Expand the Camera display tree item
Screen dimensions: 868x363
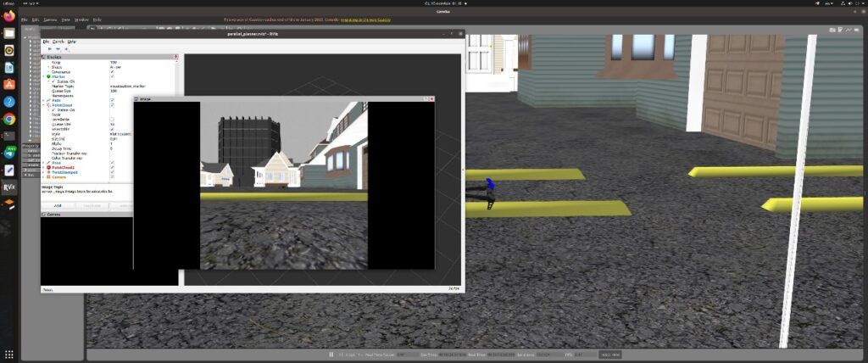44,177
